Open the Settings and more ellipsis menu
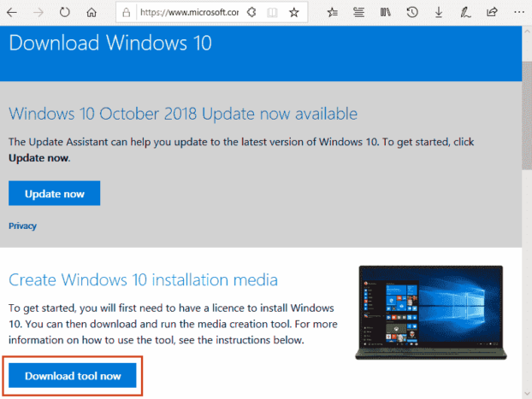 pyautogui.click(x=519, y=13)
